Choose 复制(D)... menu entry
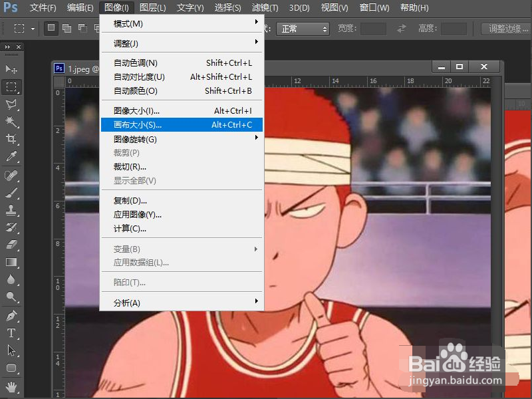The height and width of the screenshot is (399, 532). (182, 201)
